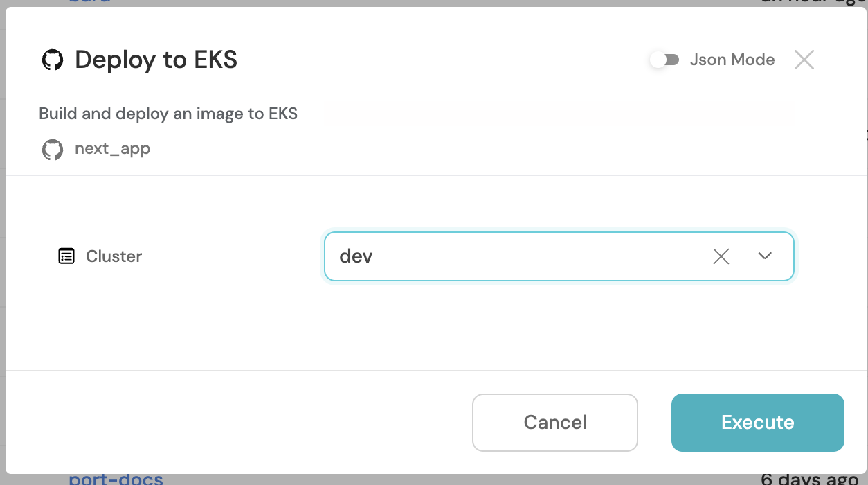Expand the Cluster dropdown chevron
The width and height of the screenshot is (868, 485).
(764, 256)
